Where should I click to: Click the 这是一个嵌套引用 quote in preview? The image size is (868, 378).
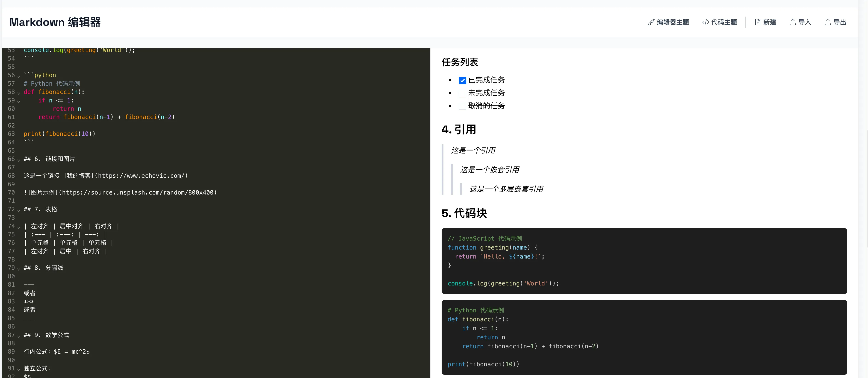click(x=490, y=170)
